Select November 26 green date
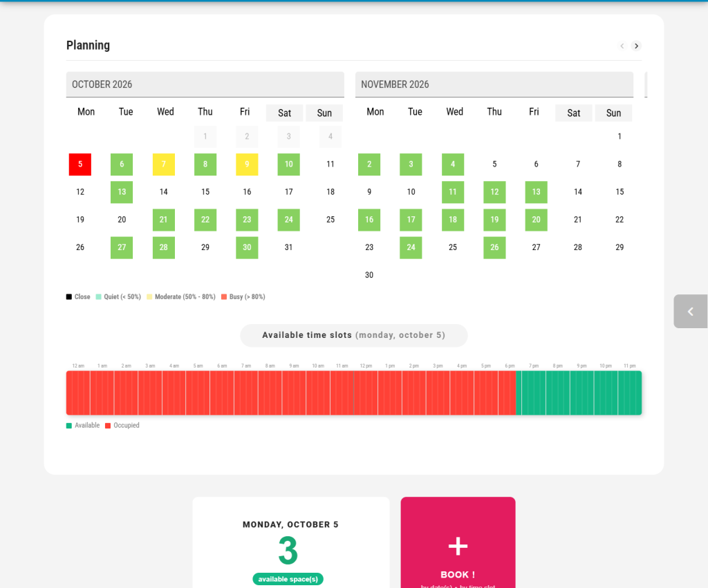 (494, 248)
